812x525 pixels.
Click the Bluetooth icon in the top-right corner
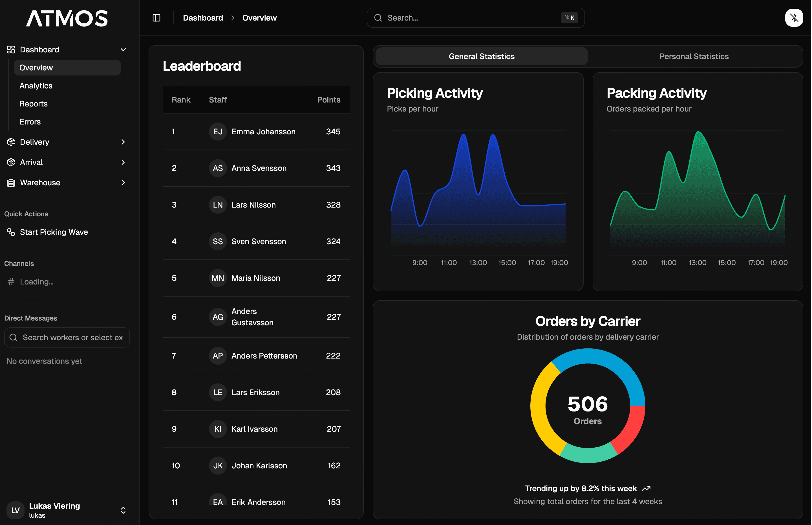point(794,18)
